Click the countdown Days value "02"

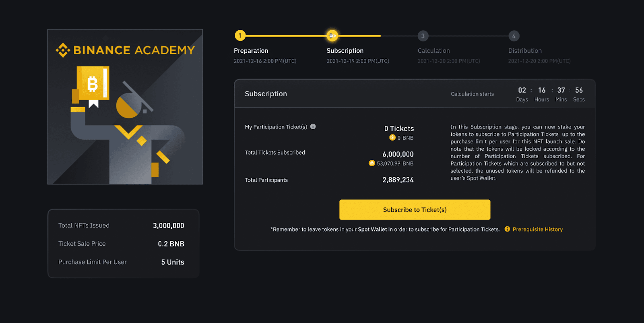(x=522, y=90)
